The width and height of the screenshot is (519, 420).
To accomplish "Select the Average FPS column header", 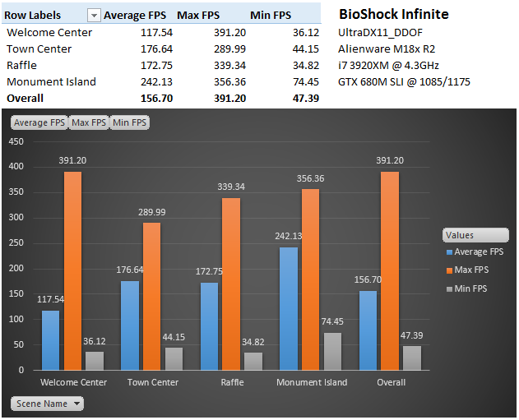I will point(135,16).
